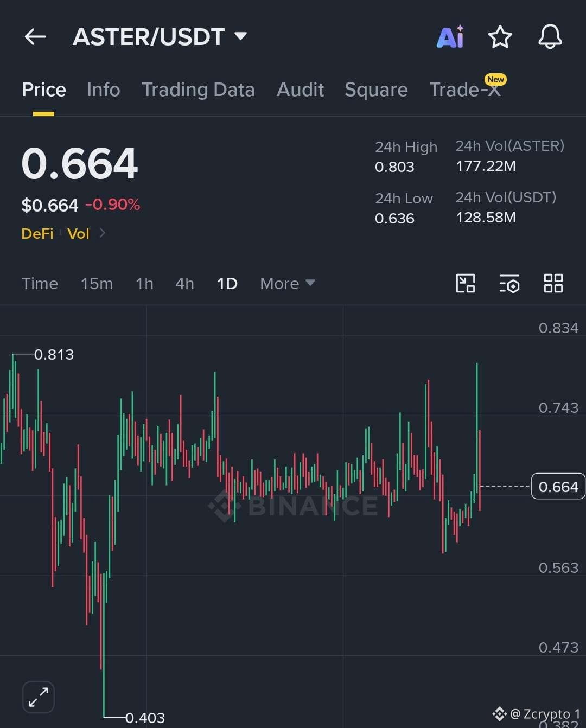This screenshot has height=728, width=586.
Task: Click the 0.563 price axis label
Action: click(x=558, y=568)
